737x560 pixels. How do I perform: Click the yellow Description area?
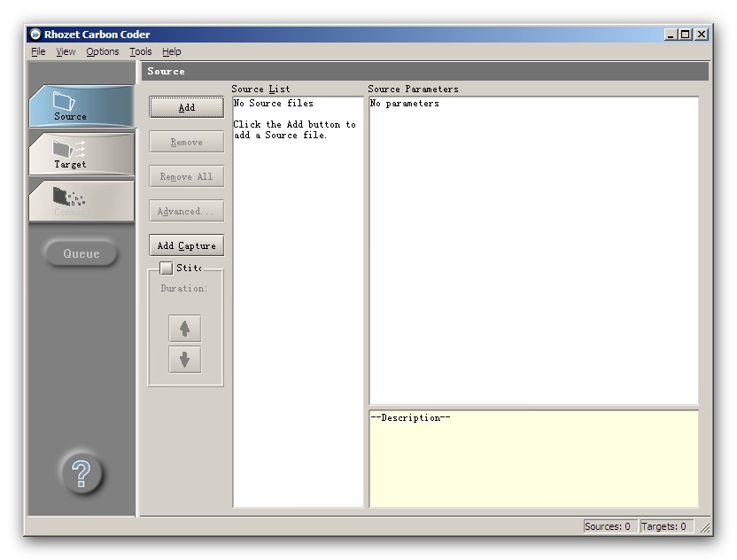pos(533,458)
